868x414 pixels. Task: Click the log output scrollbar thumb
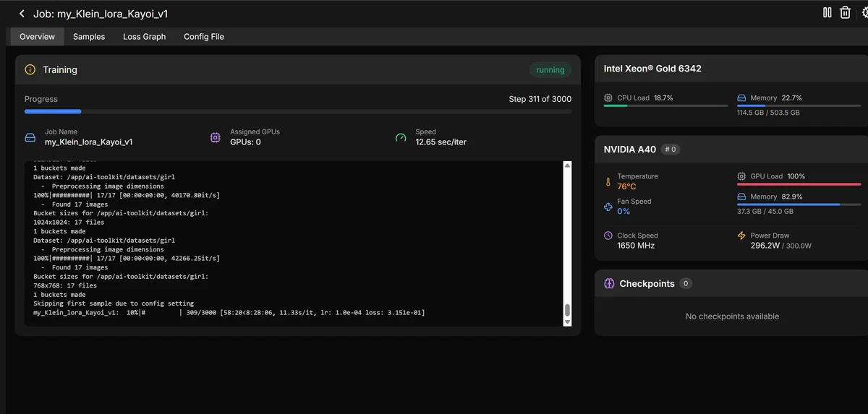click(x=568, y=310)
